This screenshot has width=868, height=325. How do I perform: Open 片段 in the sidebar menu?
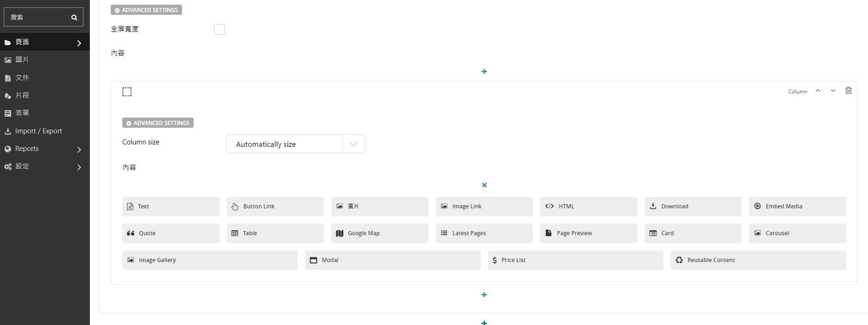(x=45, y=95)
